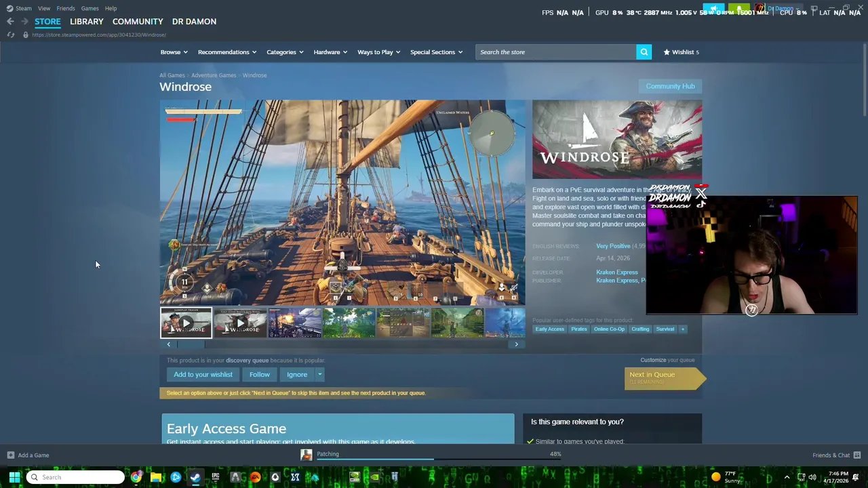The image size is (868, 488).
Task: Open volume control in system tray
Action: (x=812, y=477)
